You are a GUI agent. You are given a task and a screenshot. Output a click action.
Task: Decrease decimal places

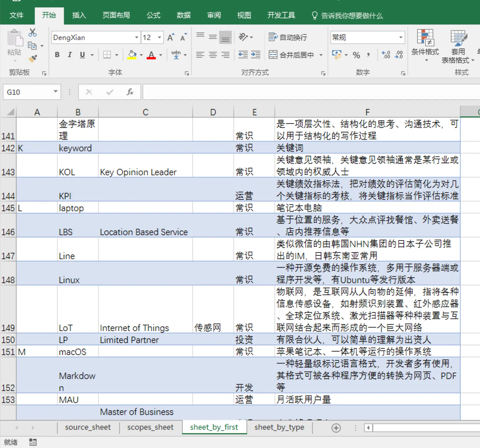point(399,55)
